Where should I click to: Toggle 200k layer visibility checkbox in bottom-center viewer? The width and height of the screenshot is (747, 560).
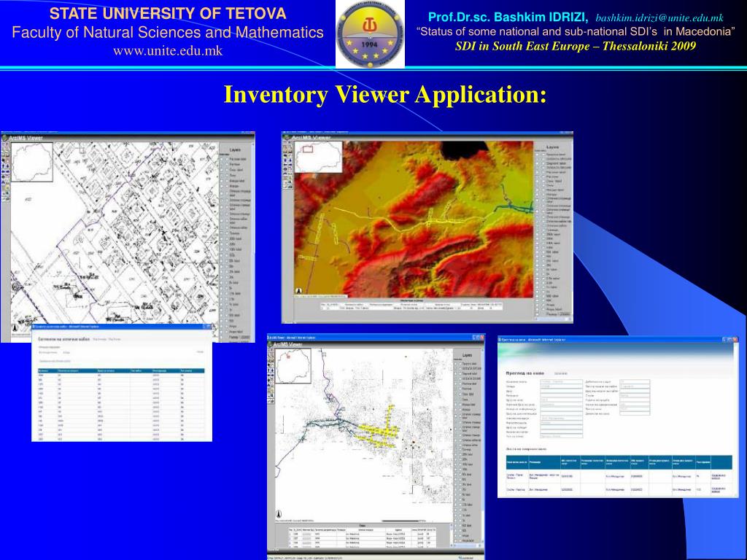[455, 459]
